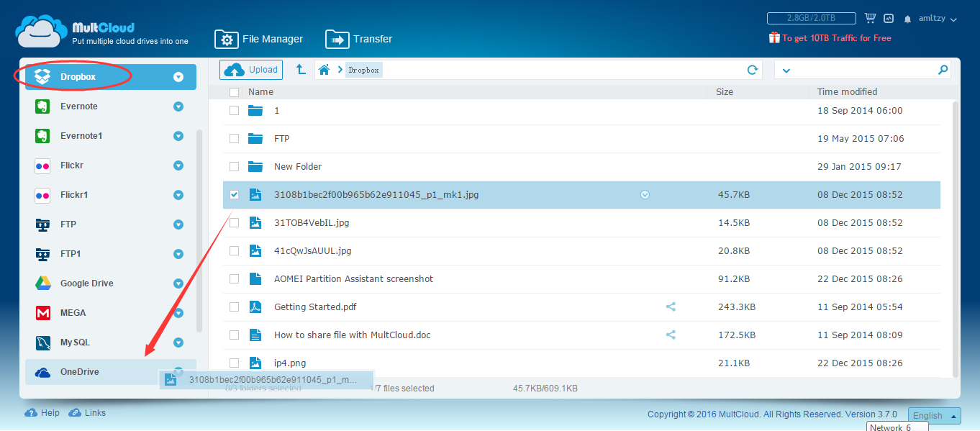
Task: Click the notification bell icon
Action: [908, 19]
